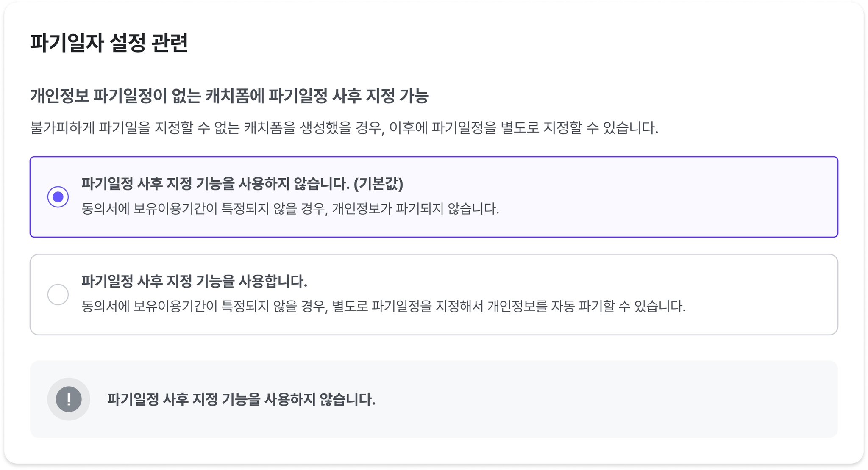Select the default "사용하지 않습니다" radio button

(x=58, y=197)
